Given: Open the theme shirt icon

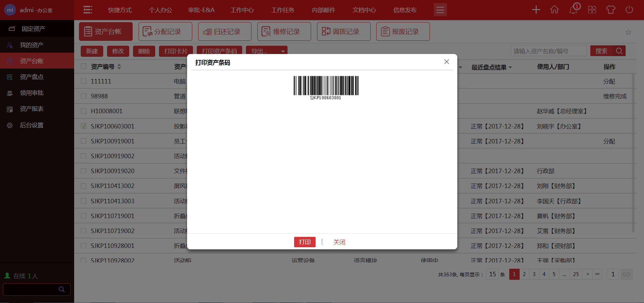Looking at the screenshot, I should 610,10.
